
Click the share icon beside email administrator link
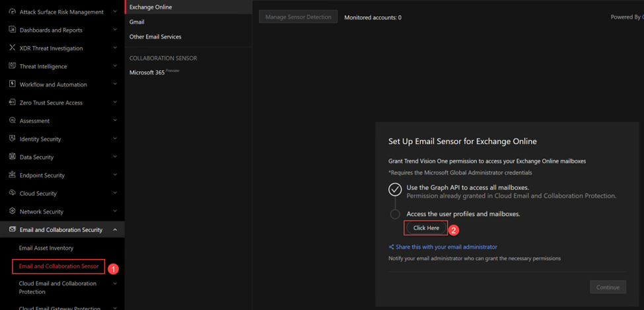[x=391, y=247]
